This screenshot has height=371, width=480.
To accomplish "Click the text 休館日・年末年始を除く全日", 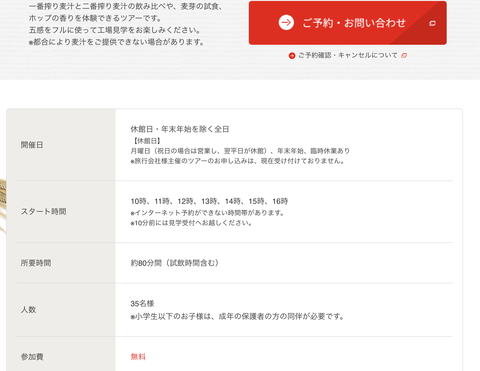I will (180, 129).
